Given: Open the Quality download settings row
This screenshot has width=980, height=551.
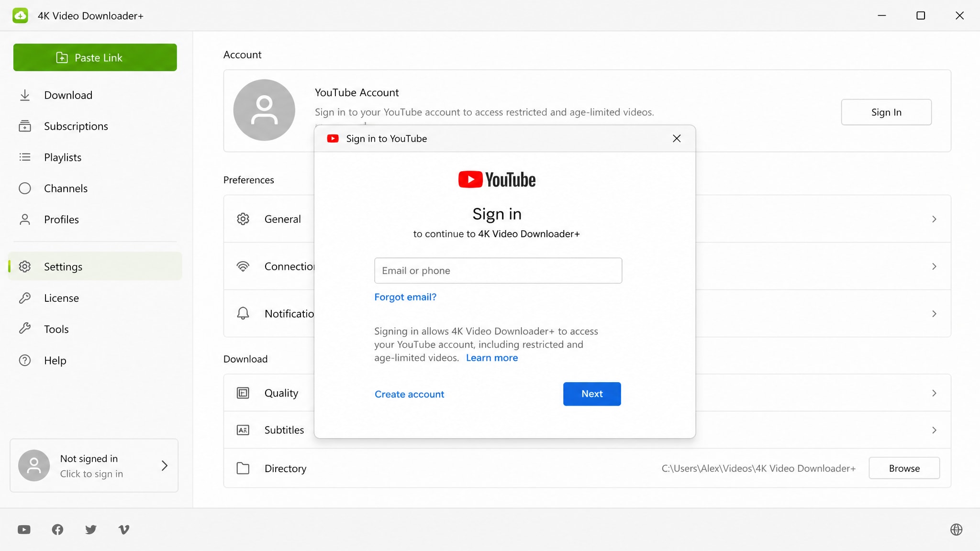Looking at the screenshot, I should 587,393.
